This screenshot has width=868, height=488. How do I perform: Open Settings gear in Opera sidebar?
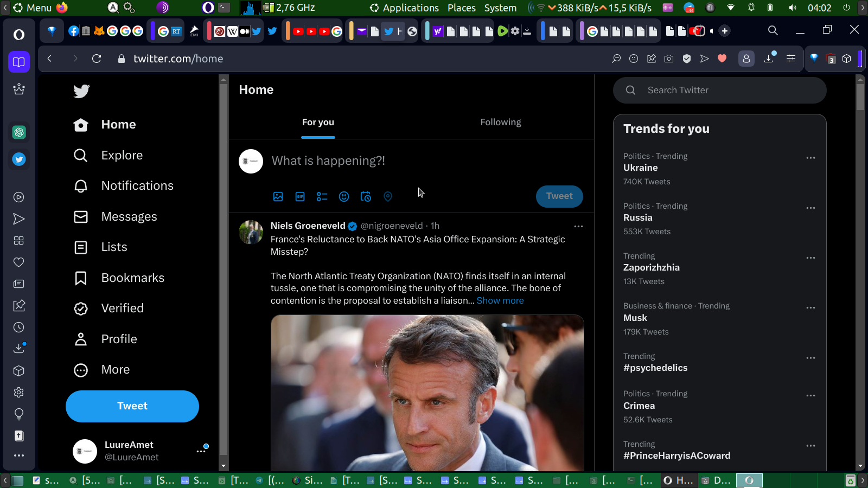point(19,393)
